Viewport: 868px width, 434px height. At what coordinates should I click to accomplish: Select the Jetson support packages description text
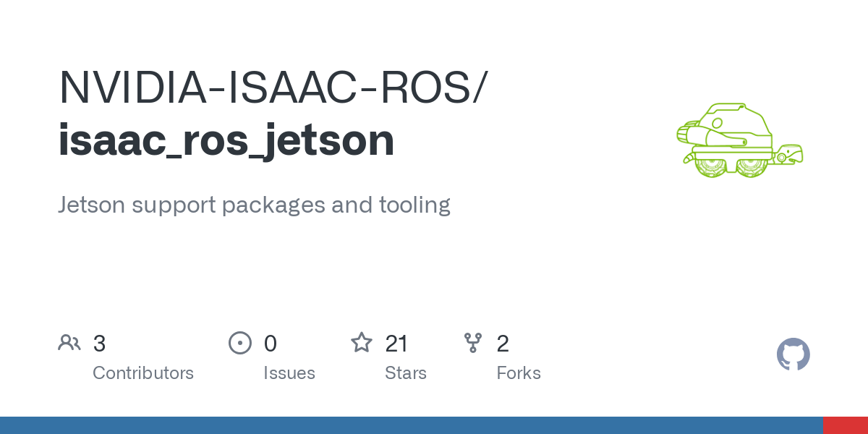254,205
